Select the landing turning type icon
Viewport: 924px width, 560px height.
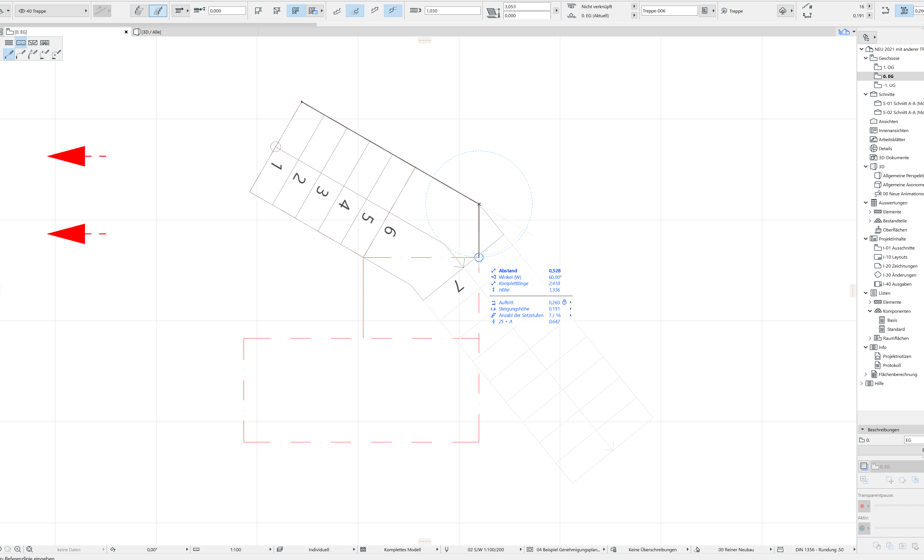pyautogui.click(x=21, y=43)
